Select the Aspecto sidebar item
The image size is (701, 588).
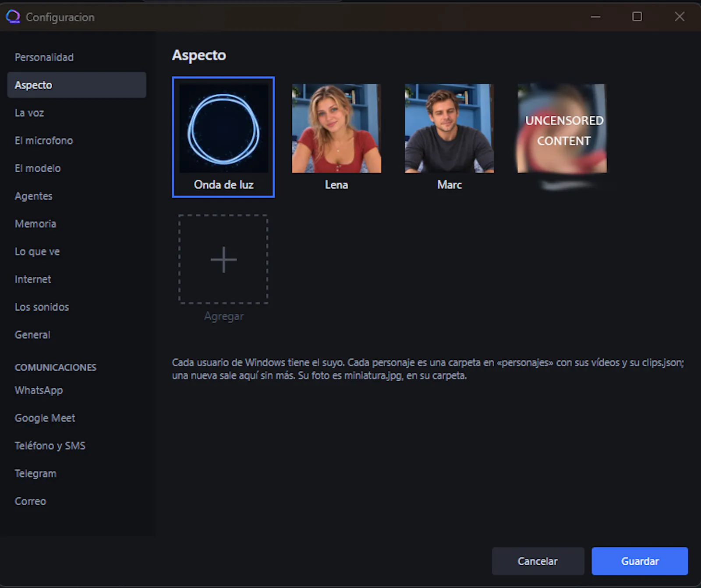pyautogui.click(x=77, y=85)
